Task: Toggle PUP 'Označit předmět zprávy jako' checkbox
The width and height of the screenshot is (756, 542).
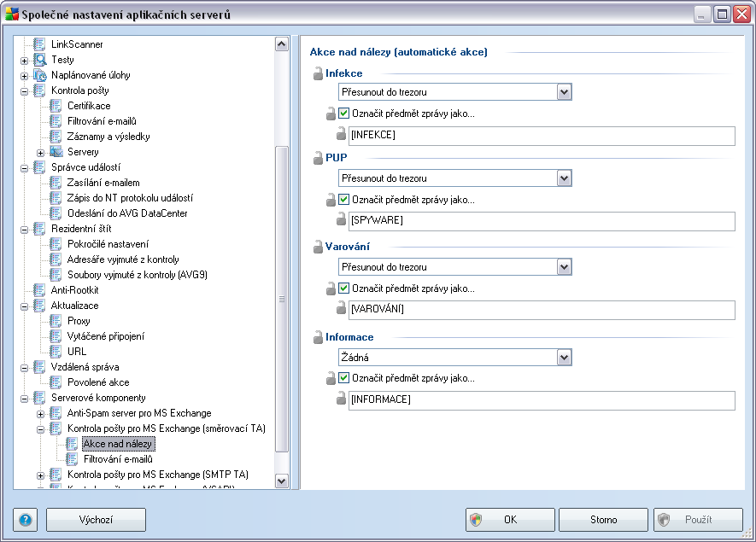Action: coord(343,199)
